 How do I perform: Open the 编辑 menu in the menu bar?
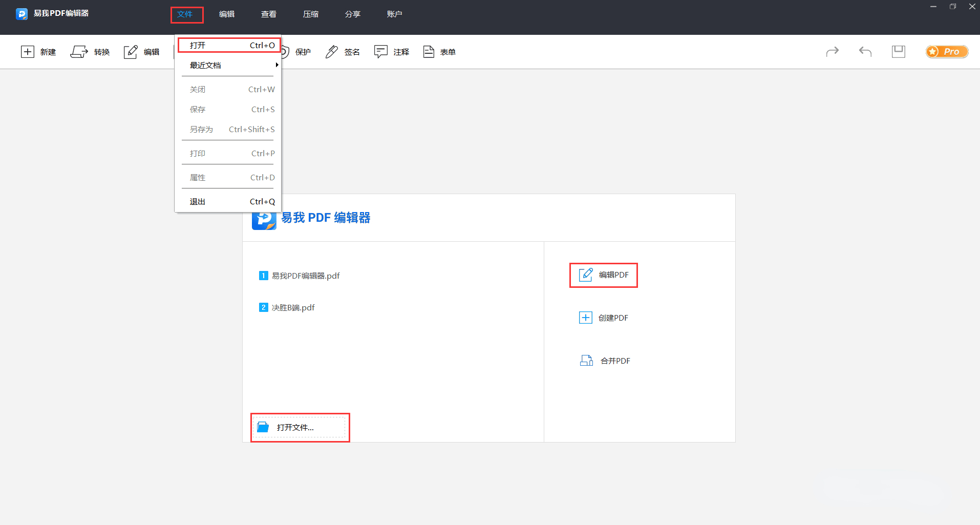point(227,14)
